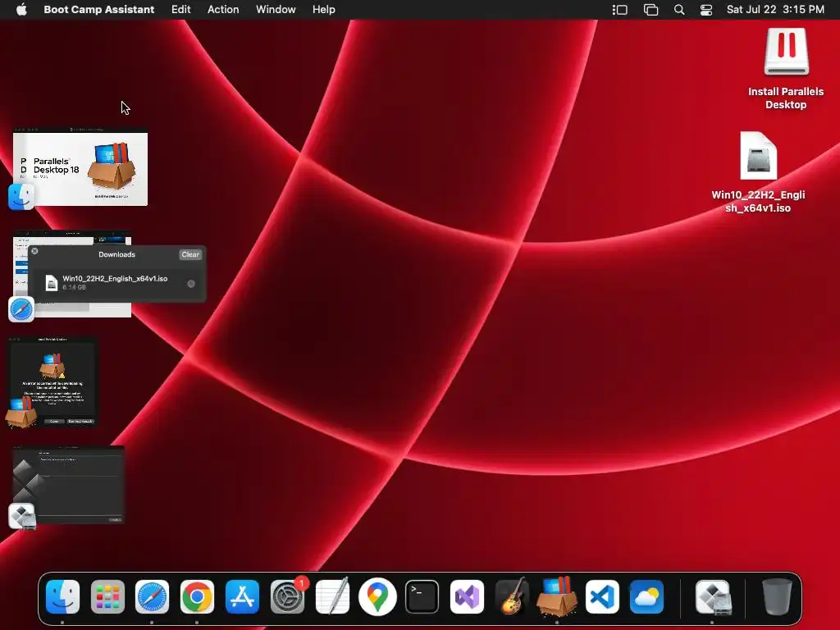This screenshot has height=630, width=840.
Task: Launch Google Chrome from the Dock
Action: coord(197,596)
